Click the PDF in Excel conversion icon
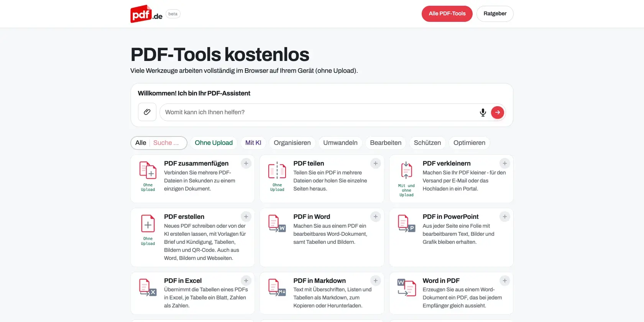This screenshot has height=322, width=644. coord(148,287)
